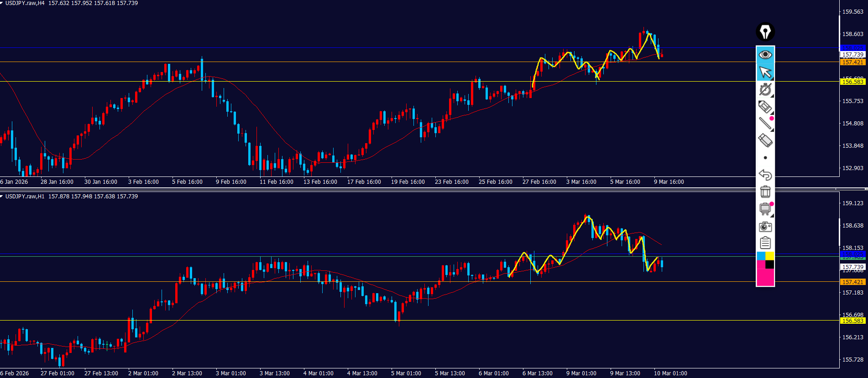The height and width of the screenshot is (378, 868).
Task: Pick the cyan color swatch
Action: click(761, 256)
